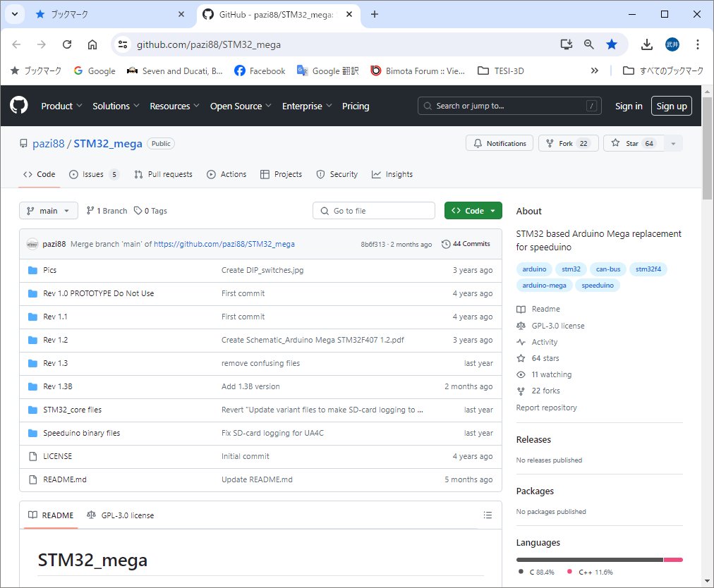Viewport: 714px width, 588px height.
Task: Show hidden bookmarks with the chevron button
Action: [594, 71]
